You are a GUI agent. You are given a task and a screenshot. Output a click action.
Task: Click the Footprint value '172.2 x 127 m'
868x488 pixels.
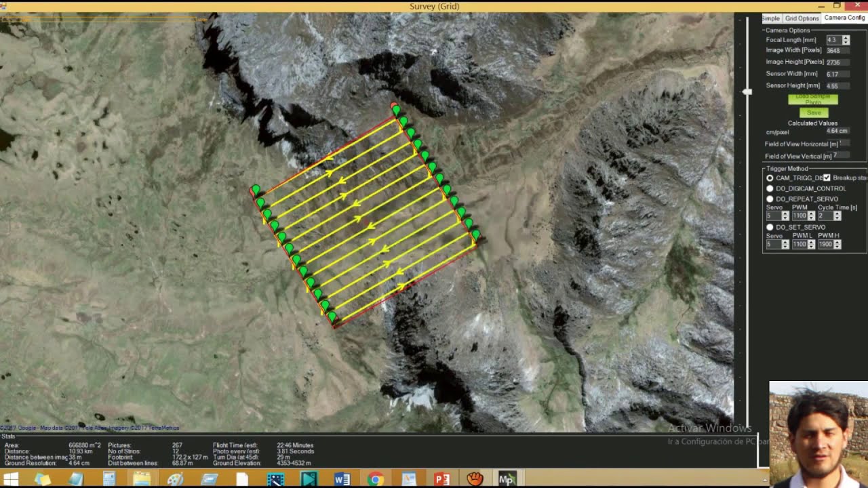[x=190, y=457]
